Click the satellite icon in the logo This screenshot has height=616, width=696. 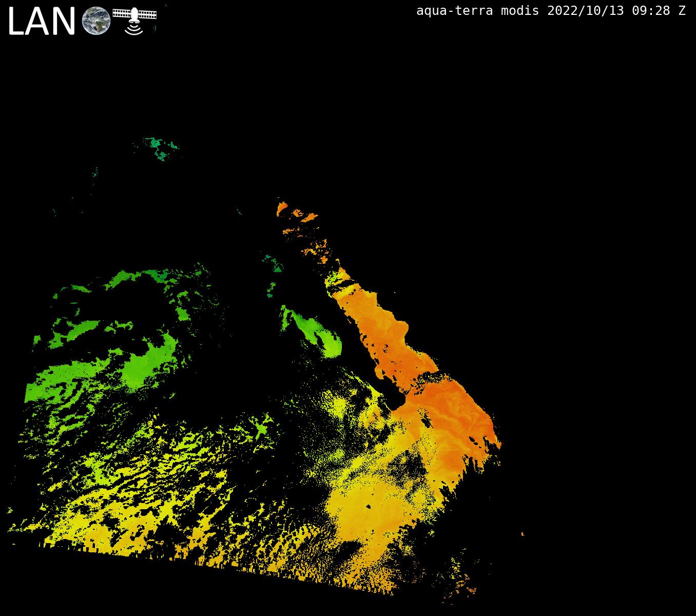tap(134, 21)
